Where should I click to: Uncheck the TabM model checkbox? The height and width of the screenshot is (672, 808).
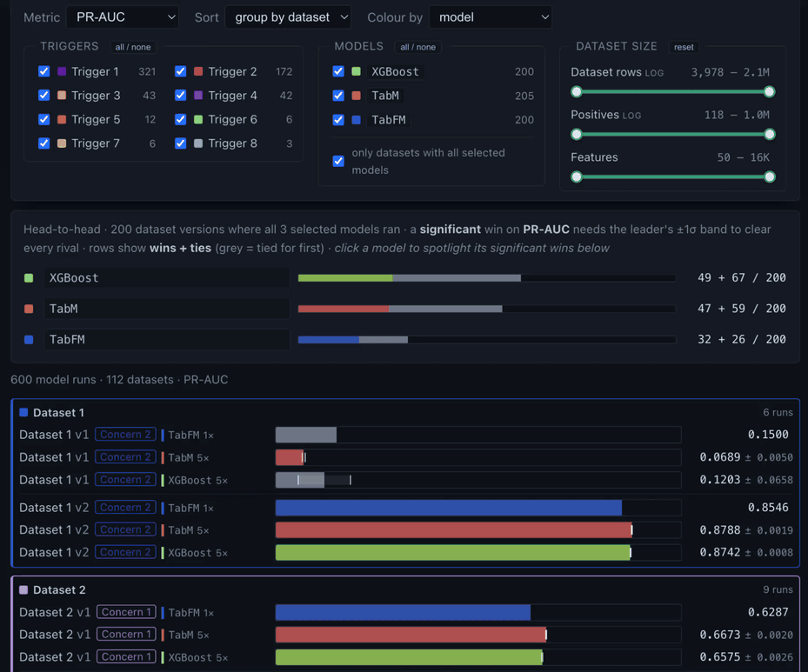pyautogui.click(x=338, y=96)
